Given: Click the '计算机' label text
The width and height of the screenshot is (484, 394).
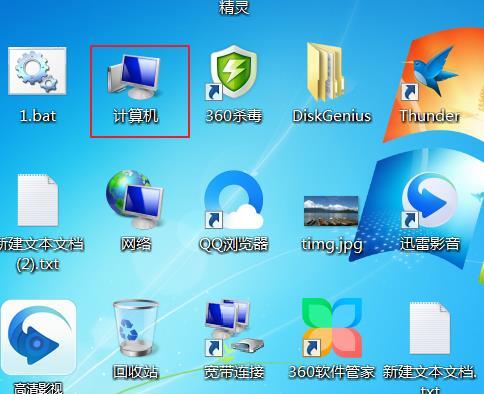Looking at the screenshot, I should pyautogui.click(x=136, y=116).
